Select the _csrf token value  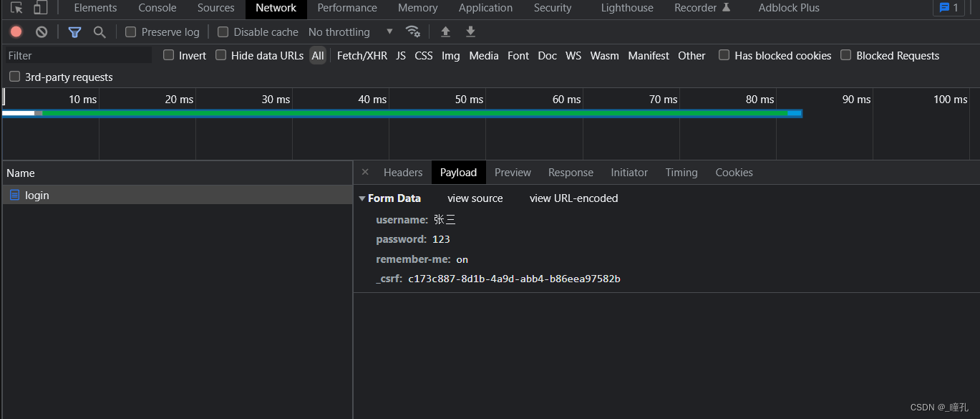[514, 279]
